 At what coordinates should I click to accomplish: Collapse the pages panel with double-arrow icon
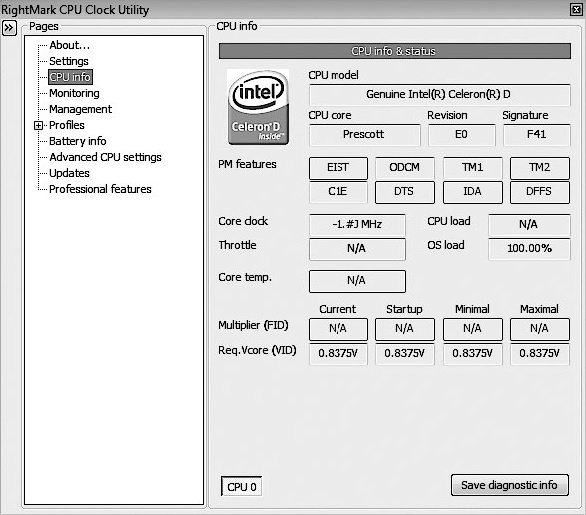coord(9,28)
